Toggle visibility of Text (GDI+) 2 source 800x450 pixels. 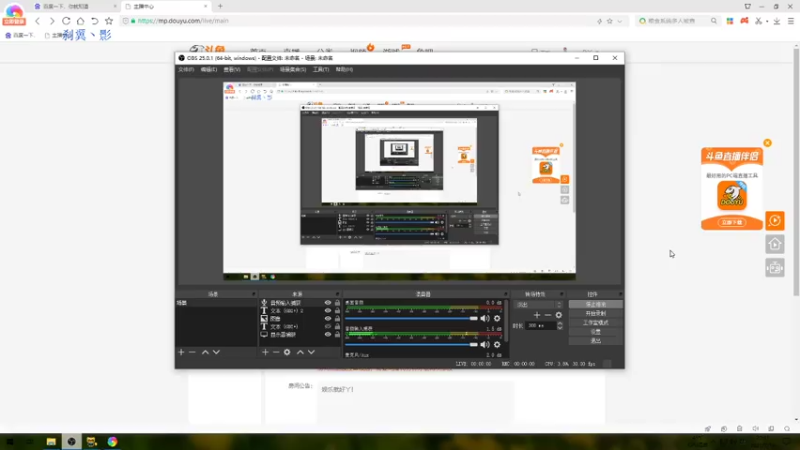click(x=328, y=310)
